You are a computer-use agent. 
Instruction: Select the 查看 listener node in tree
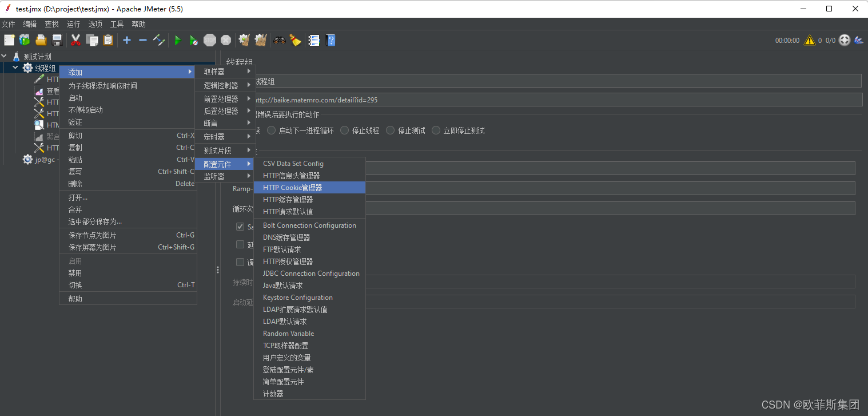tap(47, 91)
